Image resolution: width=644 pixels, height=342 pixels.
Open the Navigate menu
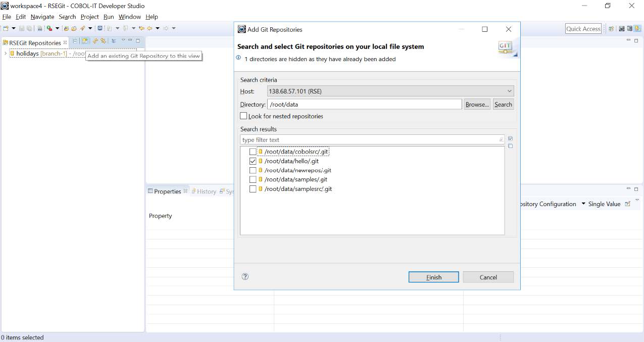(x=42, y=17)
